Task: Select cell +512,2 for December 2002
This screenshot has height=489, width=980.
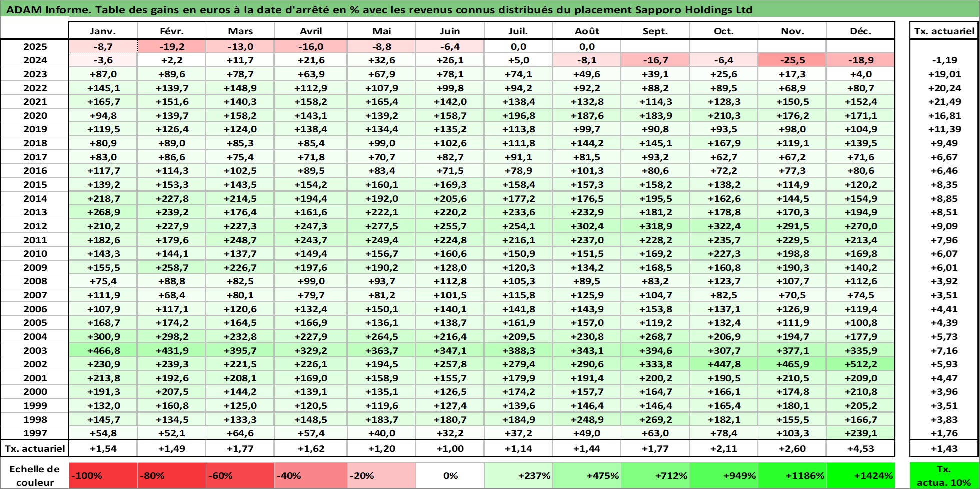Action: point(860,364)
